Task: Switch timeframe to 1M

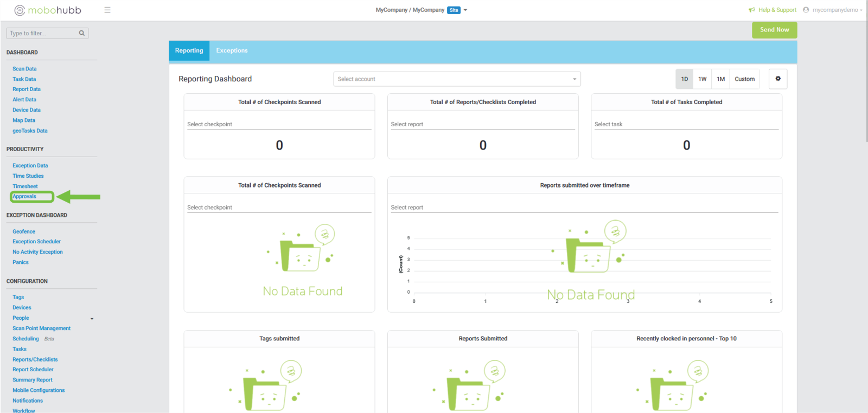Action: [x=720, y=79]
